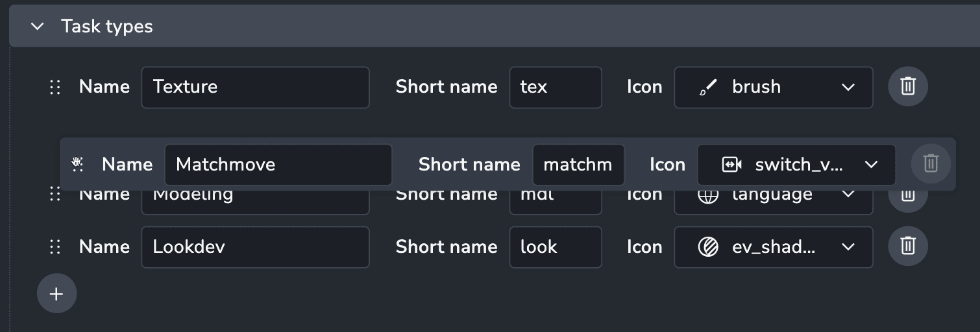The image size is (980, 332).
Task: Delete the Lookdev task type
Action: pyautogui.click(x=907, y=246)
